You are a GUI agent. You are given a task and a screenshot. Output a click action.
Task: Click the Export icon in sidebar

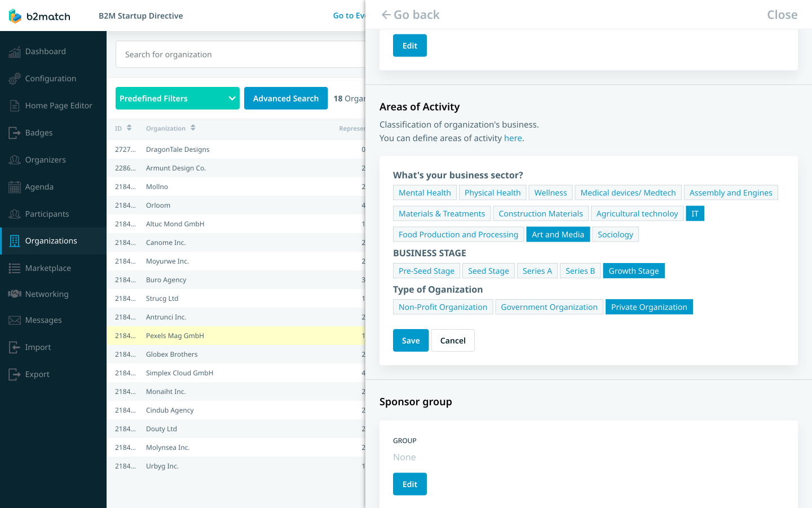coord(15,374)
